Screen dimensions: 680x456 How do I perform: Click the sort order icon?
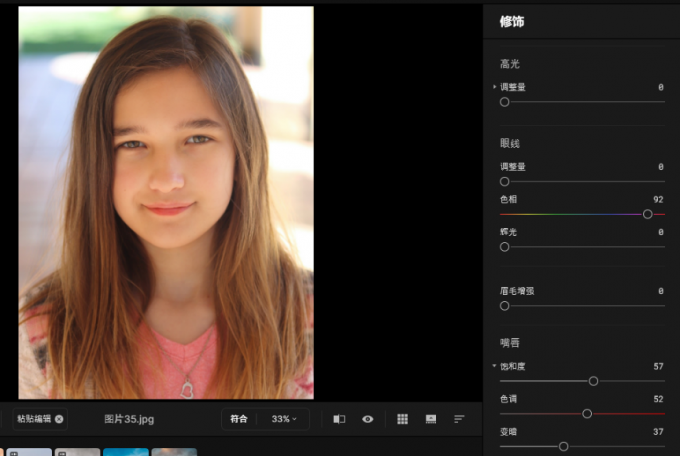click(459, 419)
